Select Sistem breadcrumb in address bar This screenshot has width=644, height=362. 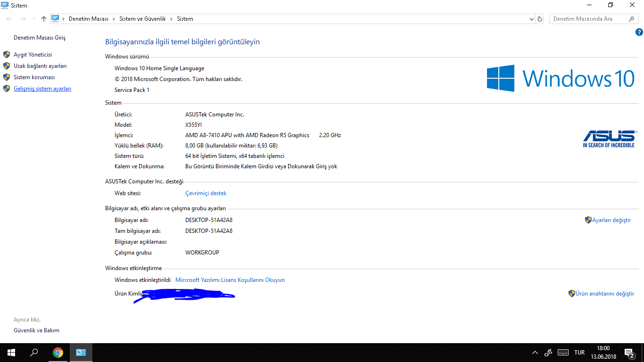point(185,19)
